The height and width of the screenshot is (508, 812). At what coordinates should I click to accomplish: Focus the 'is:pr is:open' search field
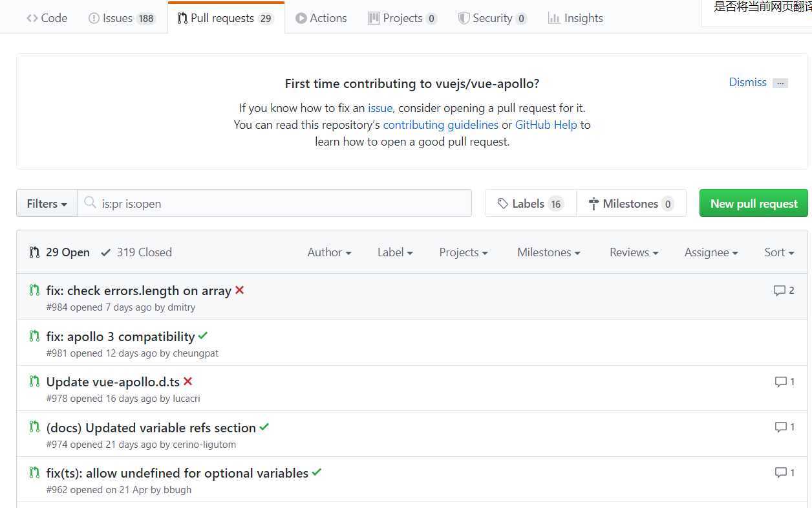pos(275,203)
